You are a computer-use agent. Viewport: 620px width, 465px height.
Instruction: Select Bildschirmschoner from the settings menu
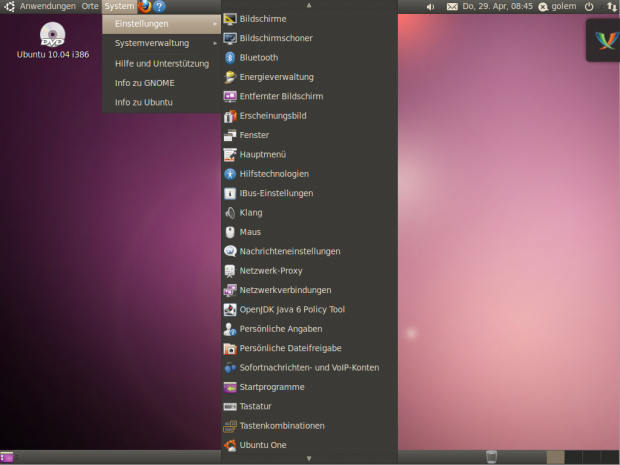276,38
